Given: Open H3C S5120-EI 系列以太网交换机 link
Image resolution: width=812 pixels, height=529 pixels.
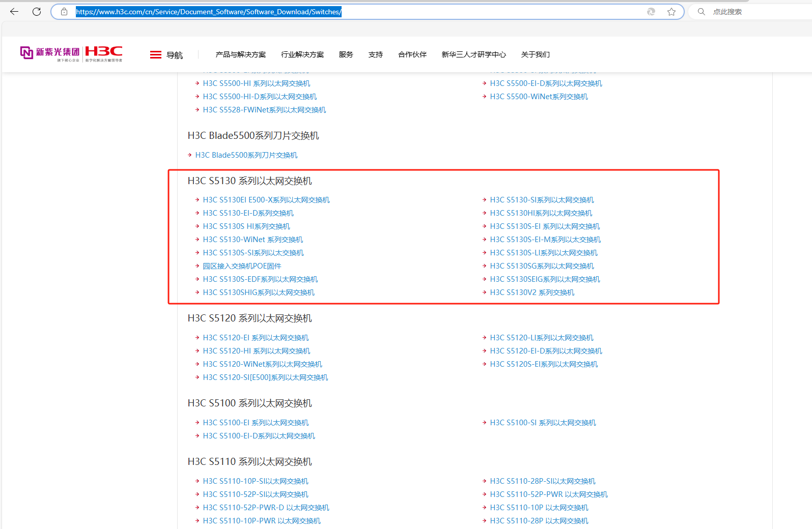Looking at the screenshot, I should coord(256,338).
